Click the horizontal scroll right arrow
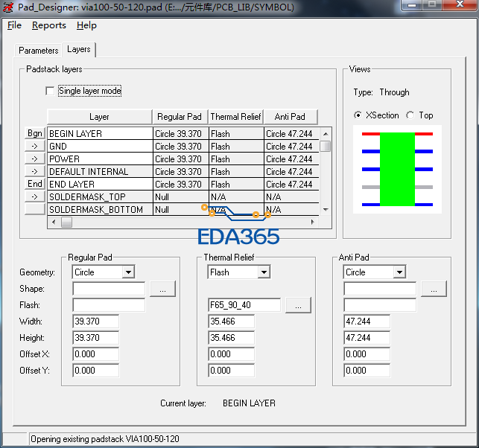 tap(312, 222)
